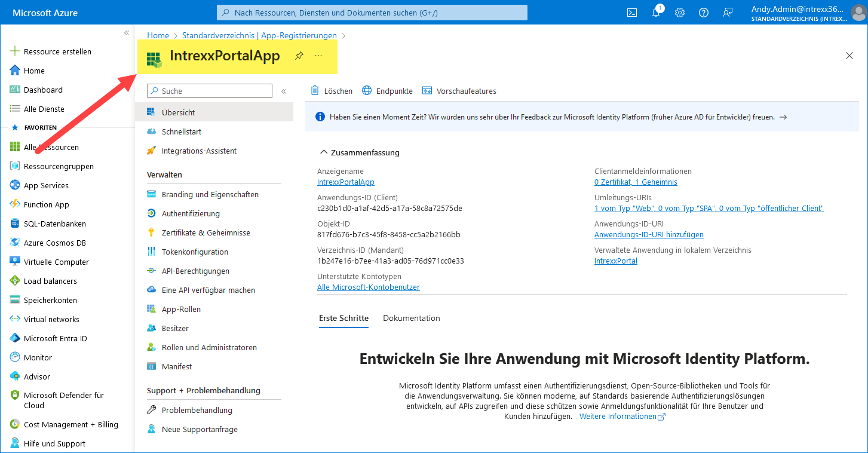This screenshot has height=453, width=868.
Task: Click Anwendungs-ID-URI hinzufügen link
Action: click(x=649, y=235)
